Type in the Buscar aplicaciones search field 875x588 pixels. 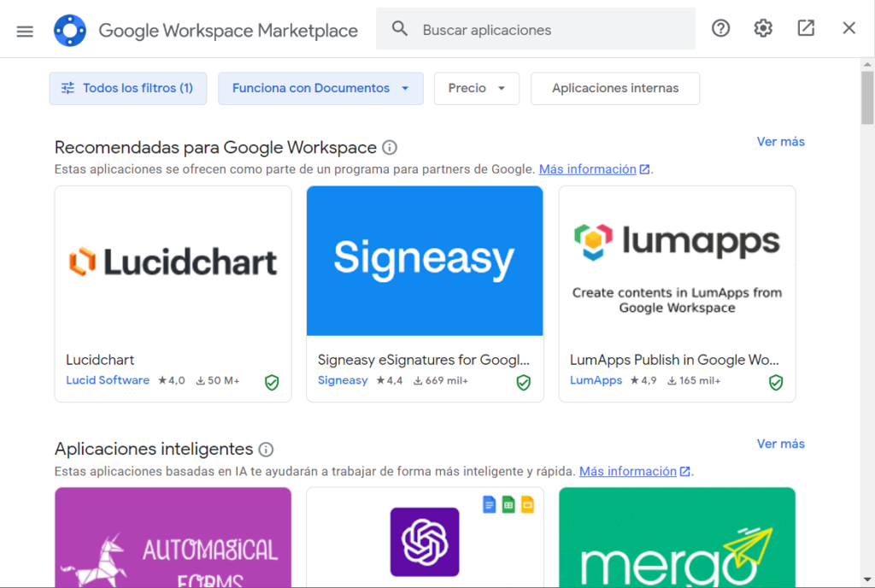pyautogui.click(x=547, y=30)
